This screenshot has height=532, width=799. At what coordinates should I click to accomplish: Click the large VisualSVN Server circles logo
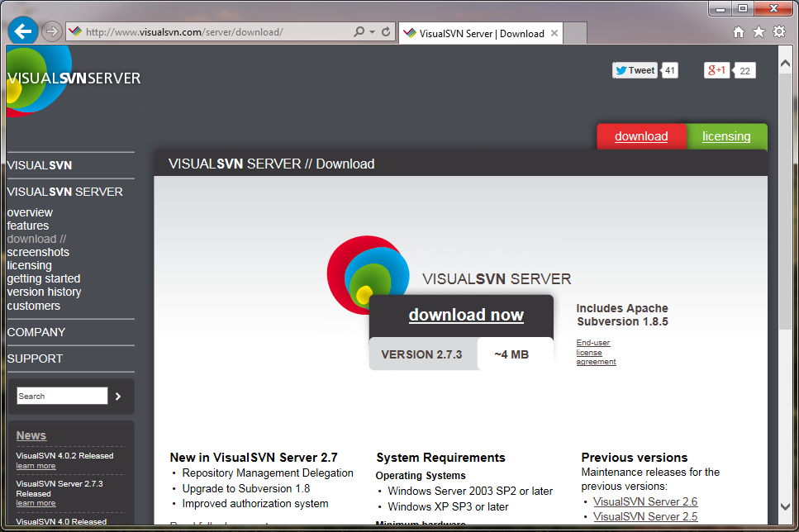[368, 273]
